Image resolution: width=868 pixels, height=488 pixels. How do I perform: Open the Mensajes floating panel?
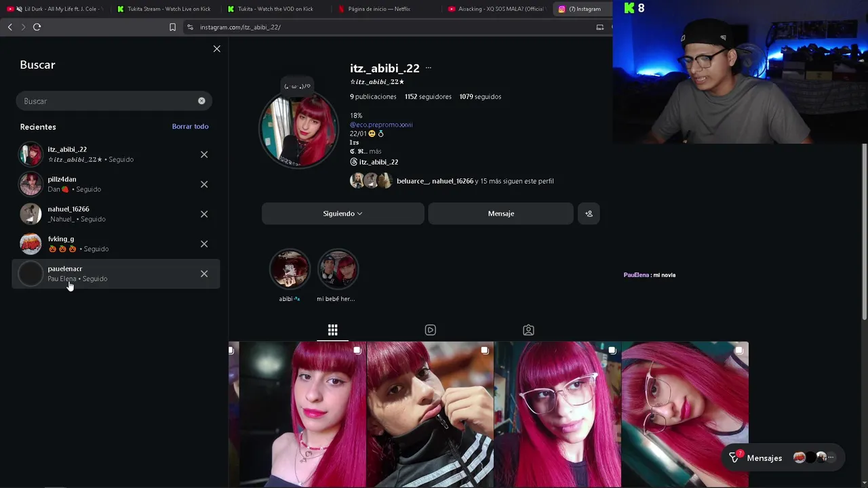click(783, 458)
